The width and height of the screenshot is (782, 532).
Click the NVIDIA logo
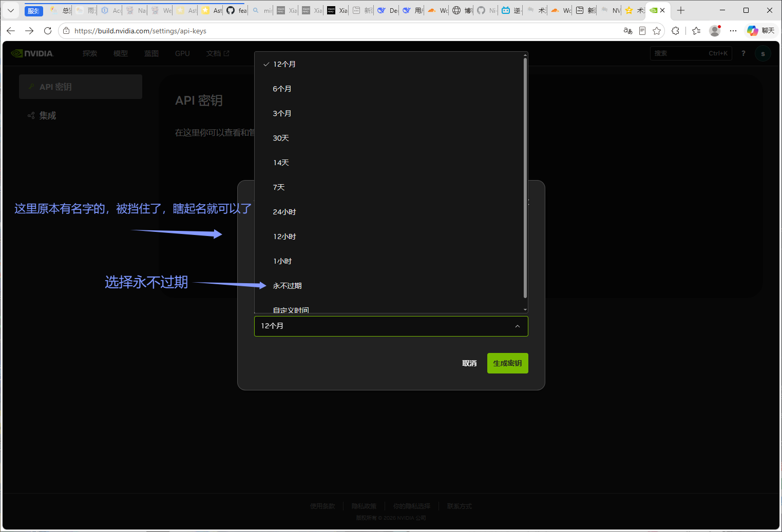(32, 53)
